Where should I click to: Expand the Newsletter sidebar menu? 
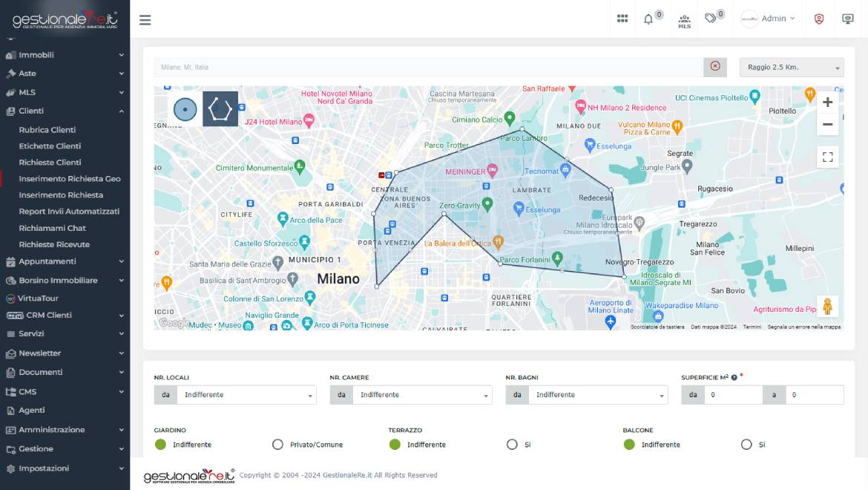pyautogui.click(x=65, y=353)
